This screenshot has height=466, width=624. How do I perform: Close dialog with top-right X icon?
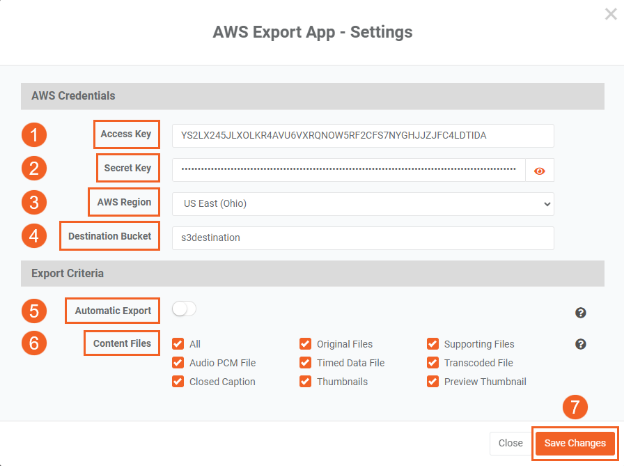tap(611, 14)
